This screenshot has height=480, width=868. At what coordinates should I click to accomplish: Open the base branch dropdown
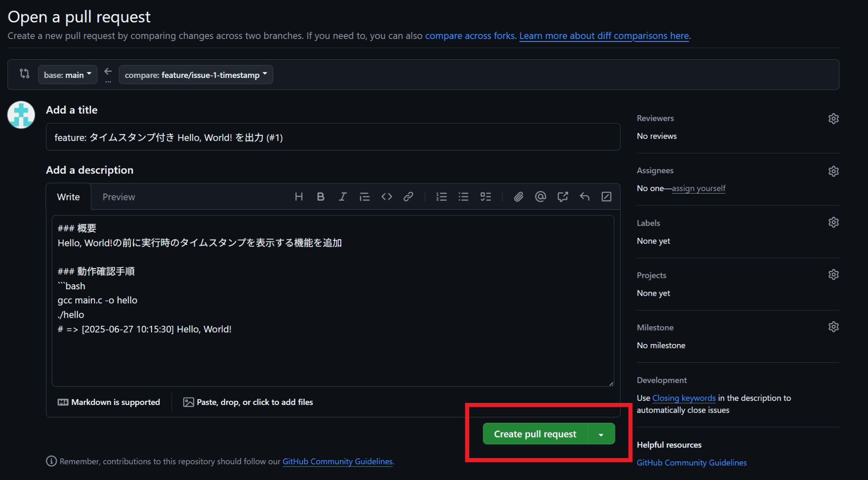click(67, 75)
